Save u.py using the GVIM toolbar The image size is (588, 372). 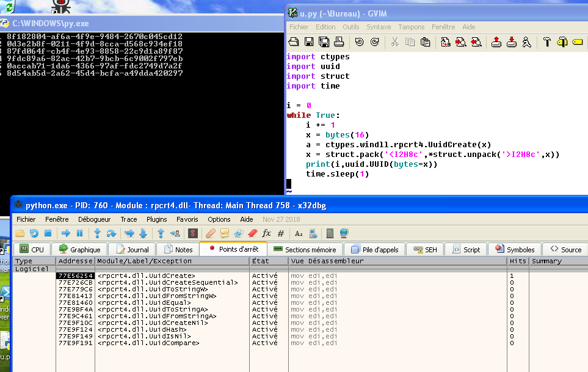[308, 43]
